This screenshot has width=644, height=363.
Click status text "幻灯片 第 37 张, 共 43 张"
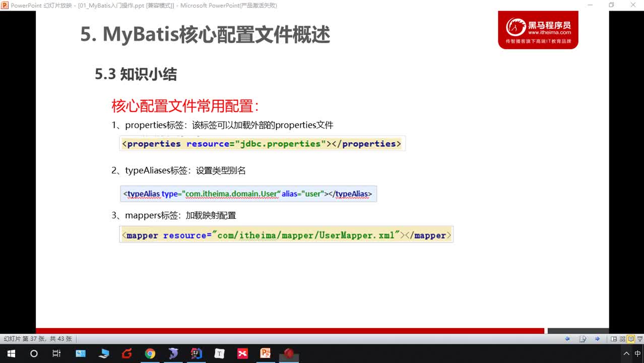point(38,339)
